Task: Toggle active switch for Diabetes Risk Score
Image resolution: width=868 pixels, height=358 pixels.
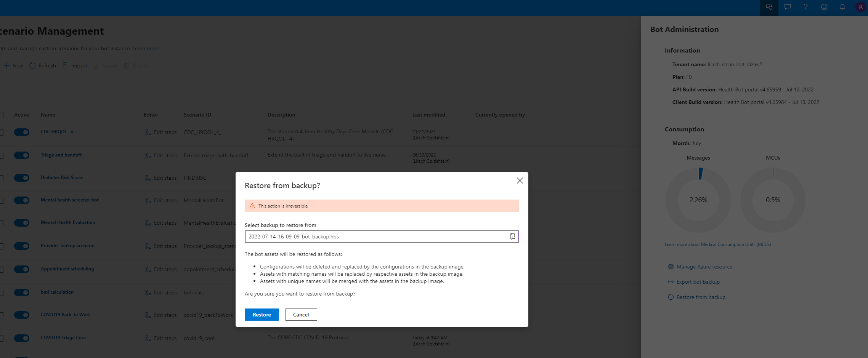Action: tap(22, 178)
